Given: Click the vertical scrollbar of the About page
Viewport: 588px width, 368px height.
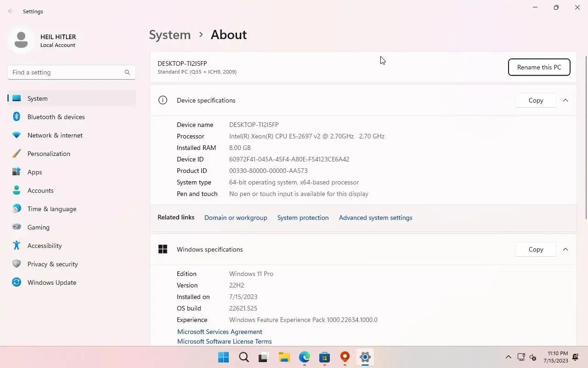Looking at the screenshot, I should click(586, 137).
